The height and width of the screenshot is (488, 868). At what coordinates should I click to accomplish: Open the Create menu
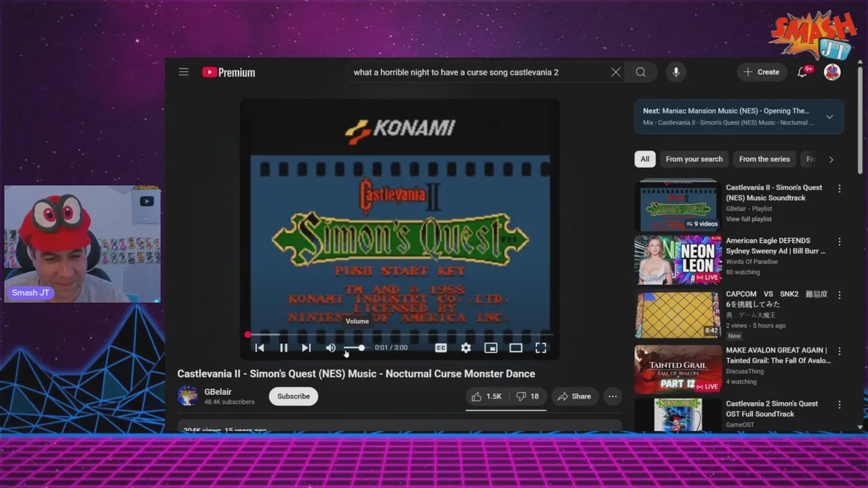pos(762,72)
